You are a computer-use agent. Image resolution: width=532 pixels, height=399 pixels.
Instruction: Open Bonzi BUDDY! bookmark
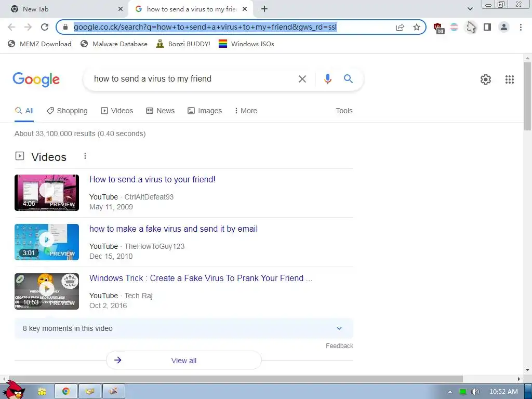[x=183, y=44]
